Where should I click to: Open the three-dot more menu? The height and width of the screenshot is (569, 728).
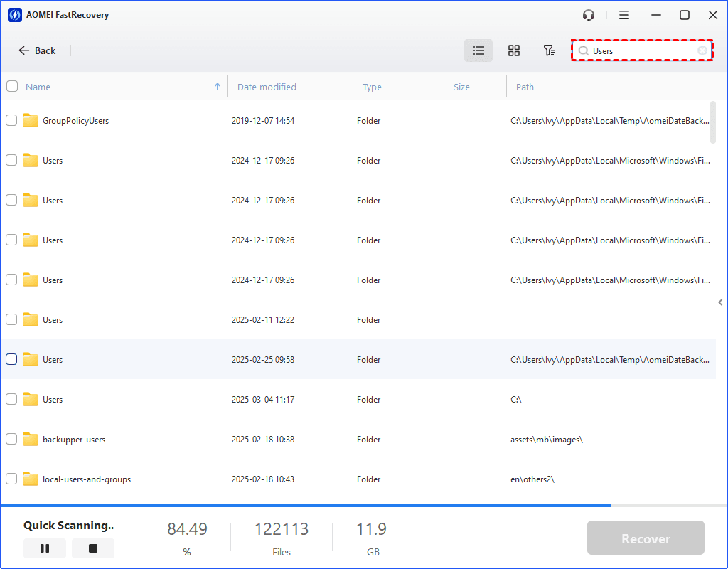624,14
